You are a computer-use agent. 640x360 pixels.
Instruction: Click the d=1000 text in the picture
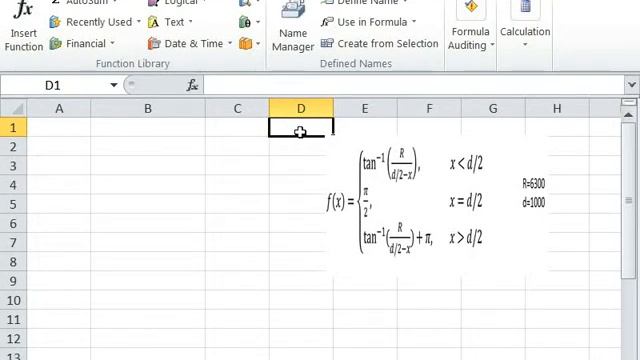pyautogui.click(x=533, y=202)
